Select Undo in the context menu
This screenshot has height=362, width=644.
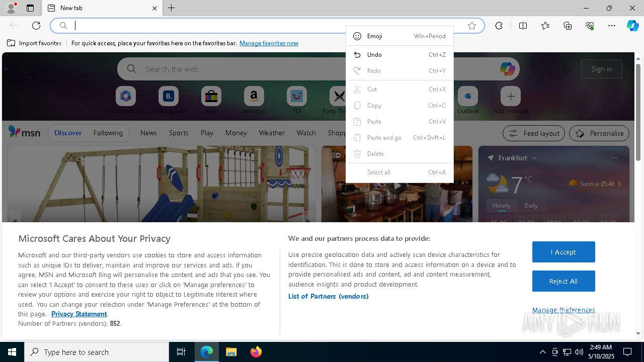pyautogui.click(x=399, y=55)
